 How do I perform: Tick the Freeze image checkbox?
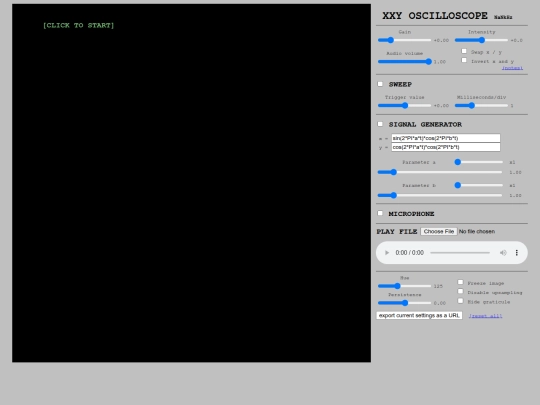460,282
